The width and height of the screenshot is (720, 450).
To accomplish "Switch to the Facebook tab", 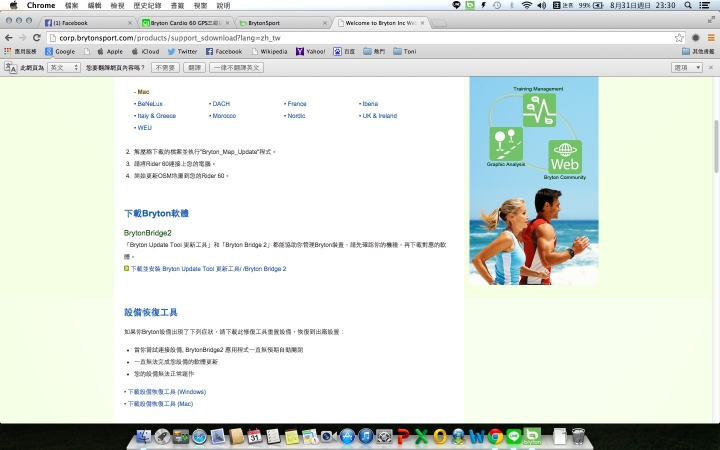I will [87, 22].
